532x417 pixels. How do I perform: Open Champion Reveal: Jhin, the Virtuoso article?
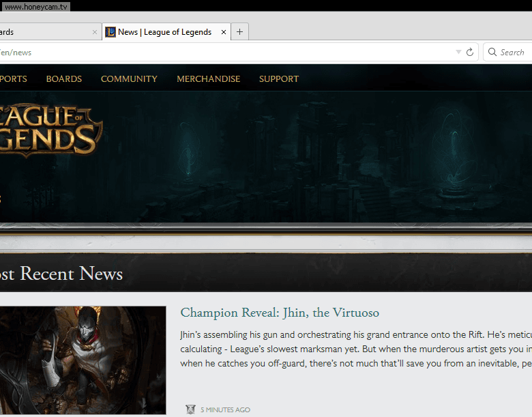[x=280, y=313]
